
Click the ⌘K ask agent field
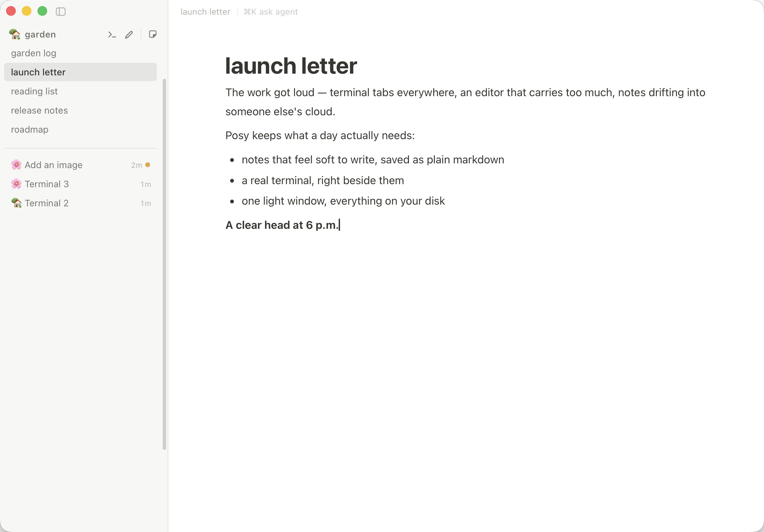[x=271, y=12]
